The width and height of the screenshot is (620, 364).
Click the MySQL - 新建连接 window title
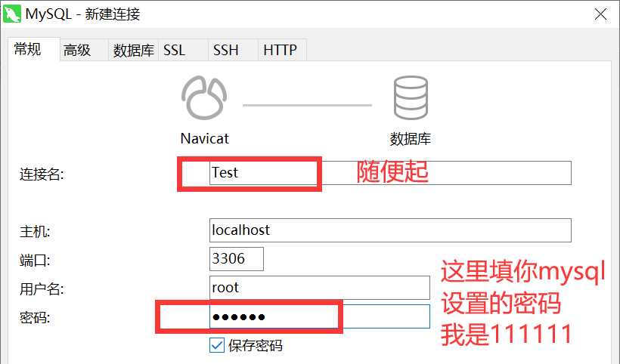tap(82, 14)
